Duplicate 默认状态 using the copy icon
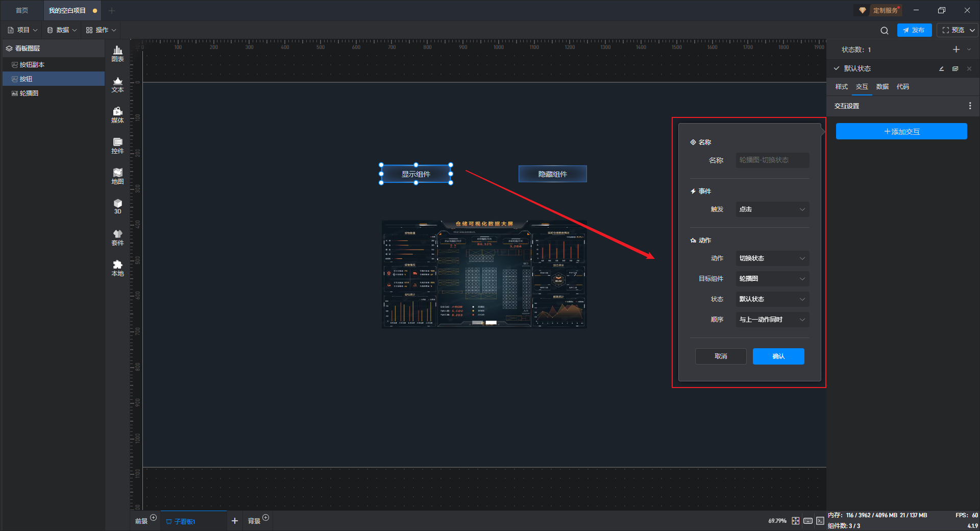This screenshot has width=980, height=531. (955, 69)
